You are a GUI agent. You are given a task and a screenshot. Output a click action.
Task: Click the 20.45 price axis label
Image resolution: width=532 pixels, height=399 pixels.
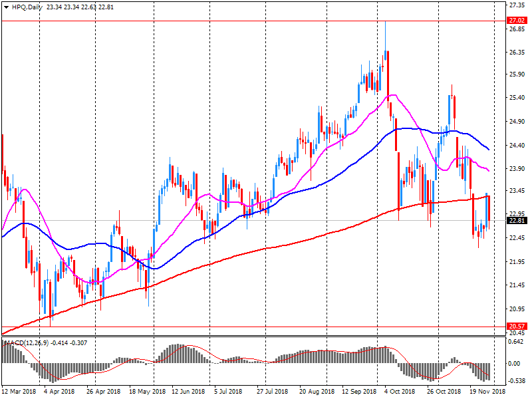[517, 332]
